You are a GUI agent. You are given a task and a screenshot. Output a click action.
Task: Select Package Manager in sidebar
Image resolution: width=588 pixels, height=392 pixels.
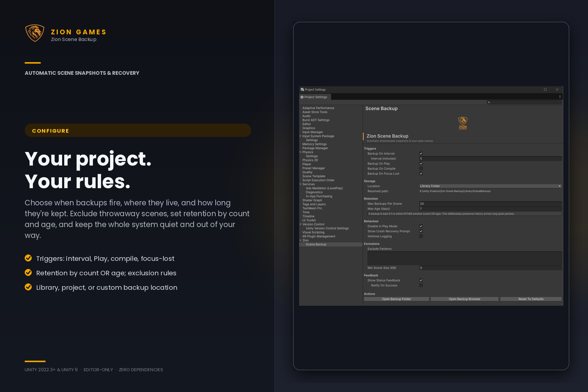click(315, 148)
